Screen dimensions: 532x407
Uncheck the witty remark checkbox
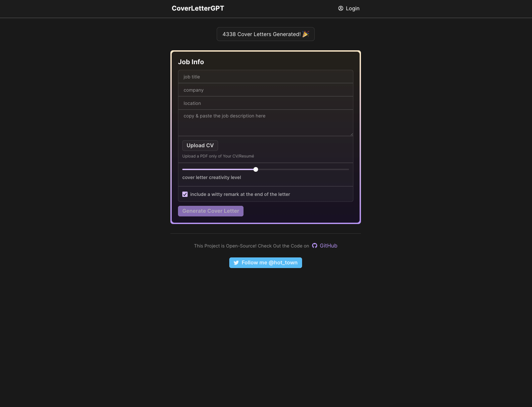pos(185,194)
